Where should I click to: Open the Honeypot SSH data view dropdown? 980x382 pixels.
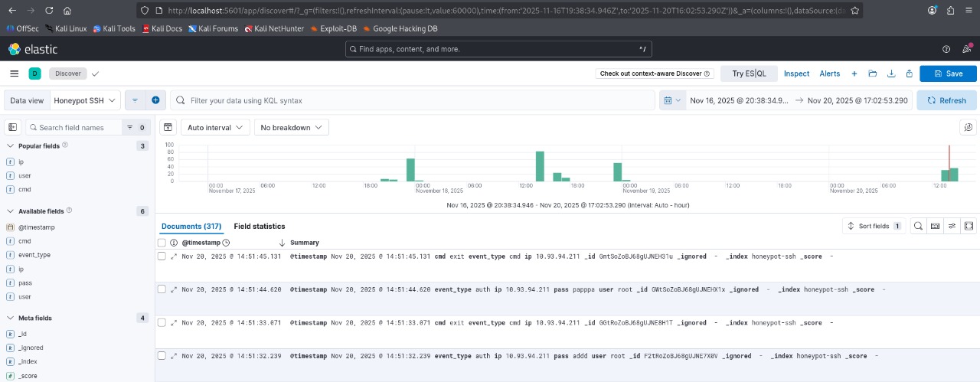pos(86,100)
